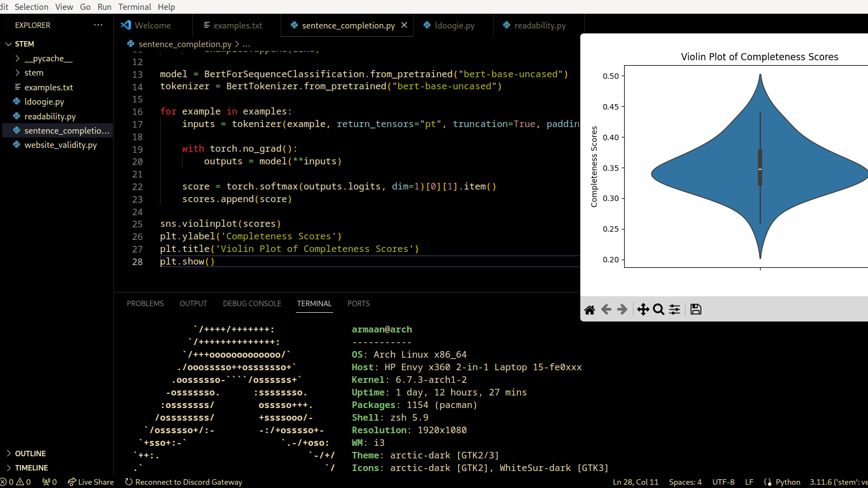868x488 pixels.
Task: Open the OUTPUT panel tab
Action: point(193,303)
